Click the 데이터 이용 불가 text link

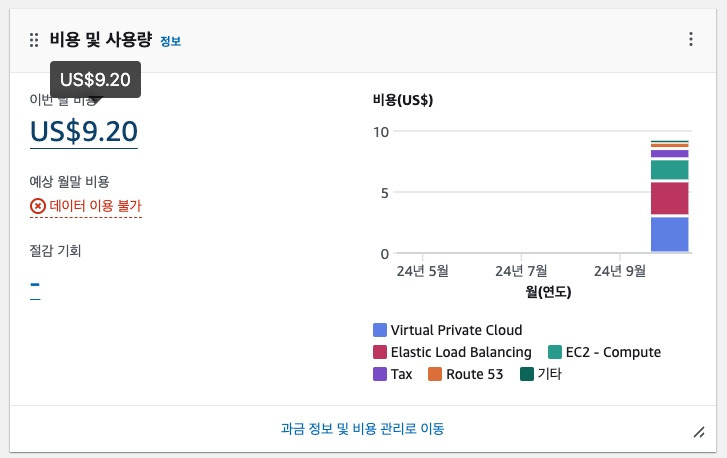[96, 205]
